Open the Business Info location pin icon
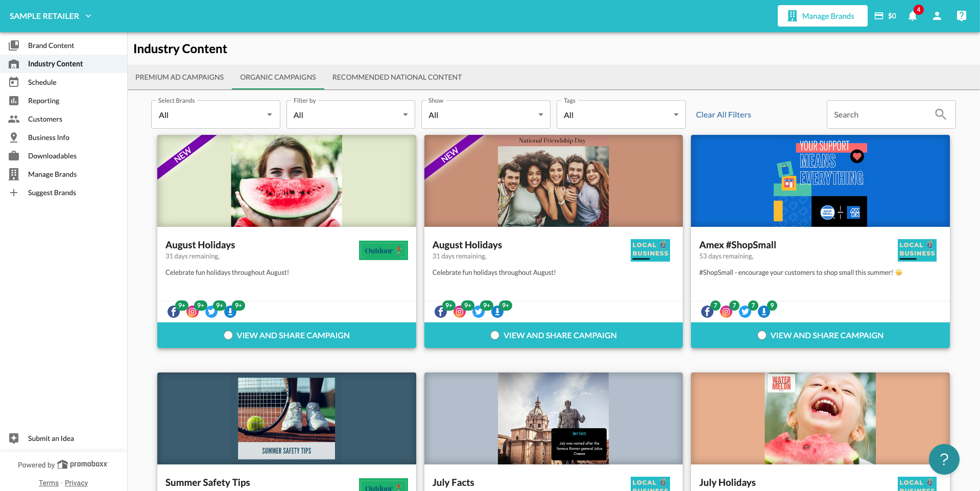 (14, 137)
